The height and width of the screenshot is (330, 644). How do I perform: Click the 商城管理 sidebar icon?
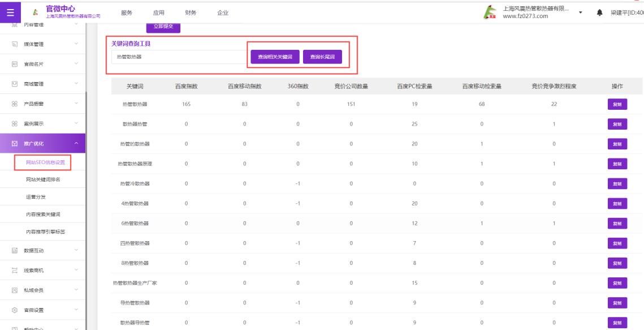(x=15, y=84)
